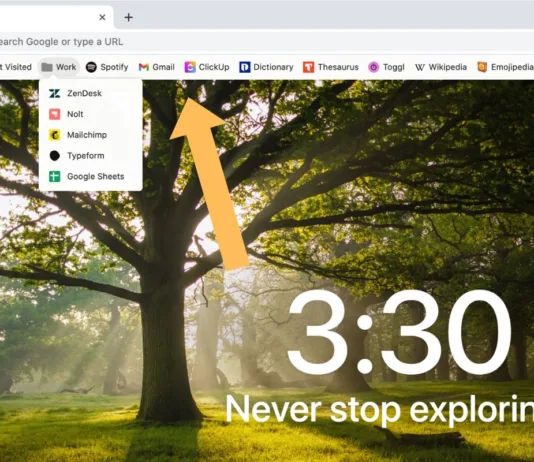Screen dimensions: 534x462
Task: Select Typeform from the Work folder
Action: (91, 156)
